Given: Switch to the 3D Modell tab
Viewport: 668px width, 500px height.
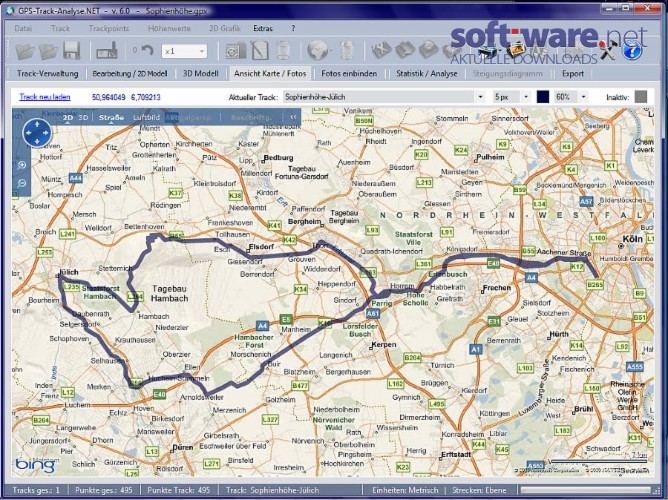Looking at the screenshot, I should tap(201, 74).
